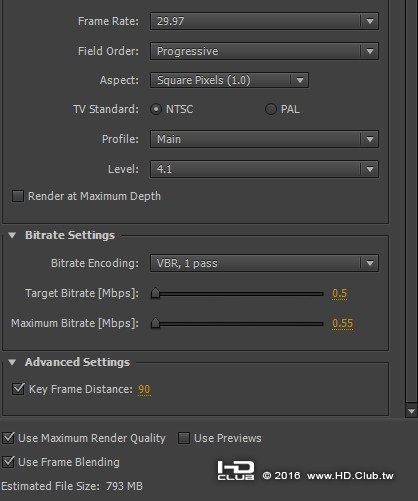Click the TV Standard label
Screen dimensions: 418x501
pos(106,109)
